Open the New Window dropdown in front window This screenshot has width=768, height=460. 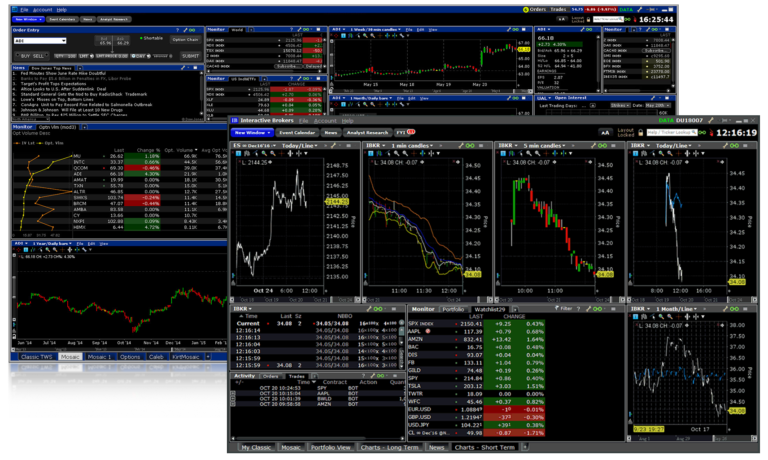pos(252,132)
